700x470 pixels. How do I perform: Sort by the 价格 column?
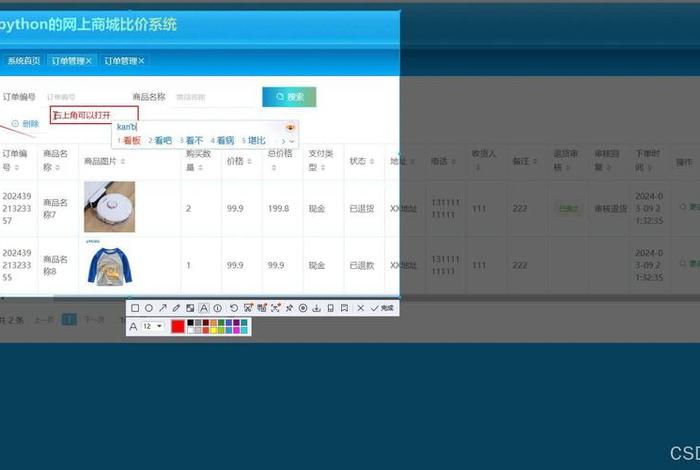[250, 161]
